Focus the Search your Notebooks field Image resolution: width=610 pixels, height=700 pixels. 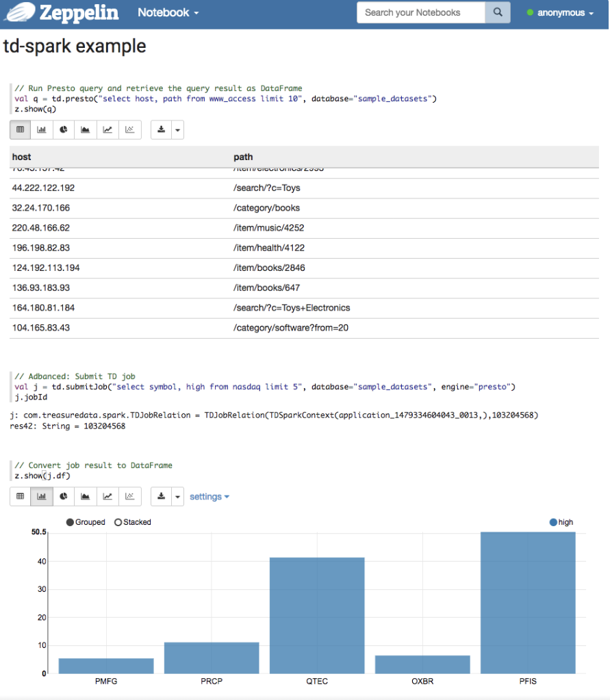point(420,12)
